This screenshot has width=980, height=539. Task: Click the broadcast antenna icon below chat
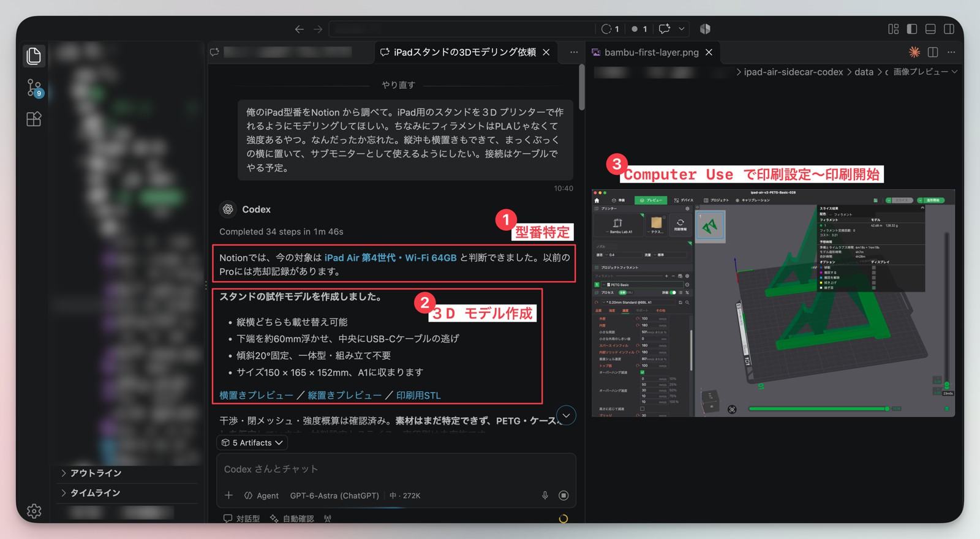[x=328, y=519]
